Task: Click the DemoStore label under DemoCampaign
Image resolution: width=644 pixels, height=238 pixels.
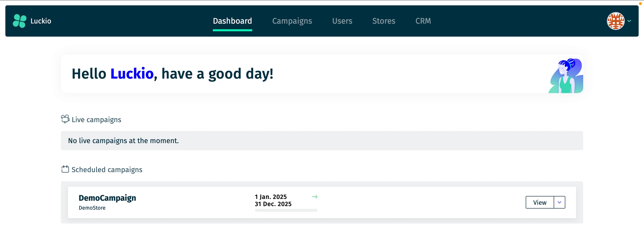Action: pyautogui.click(x=92, y=208)
